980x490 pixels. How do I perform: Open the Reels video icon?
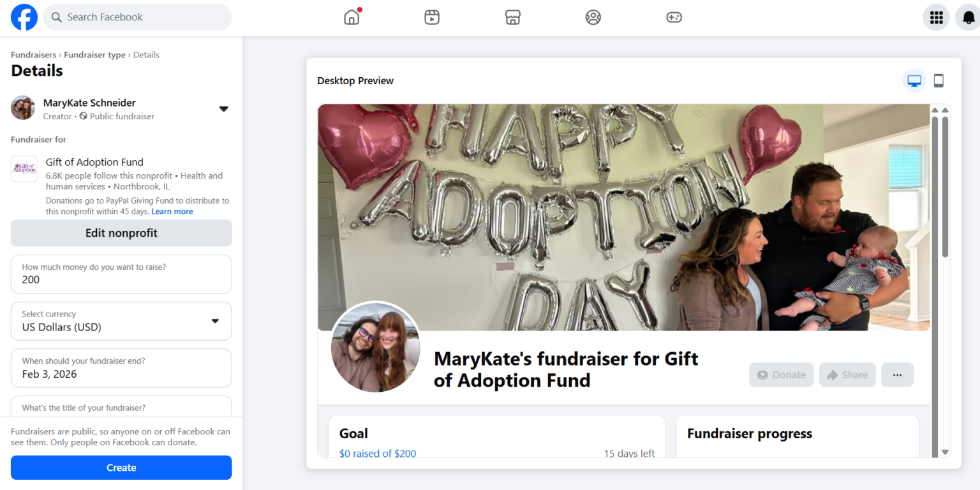pos(432,17)
